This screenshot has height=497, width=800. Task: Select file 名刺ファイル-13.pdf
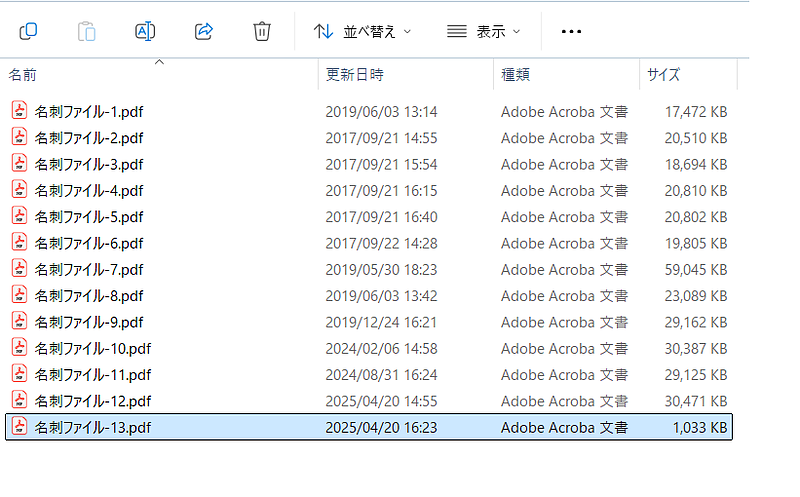93,428
